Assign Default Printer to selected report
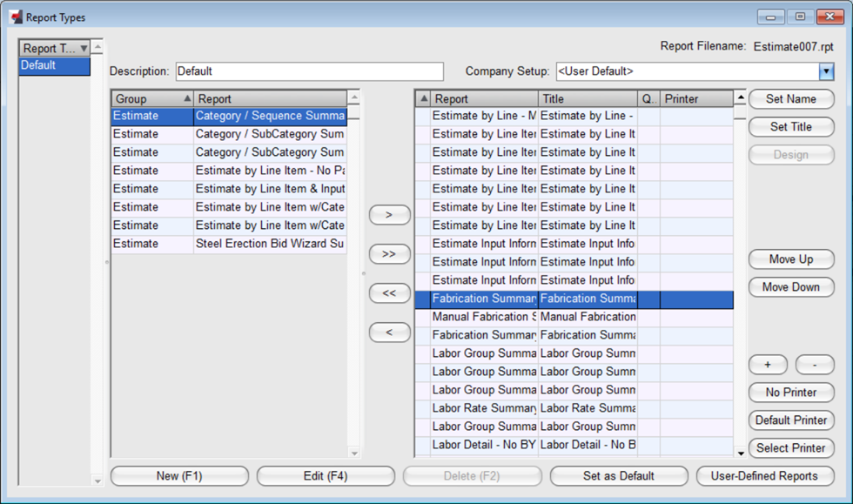 pyautogui.click(x=791, y=420)
